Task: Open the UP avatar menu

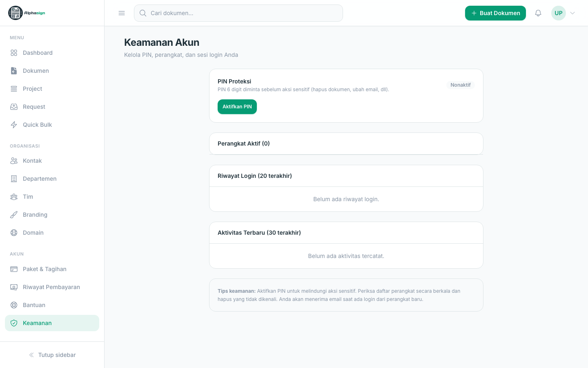Action: click(559, 13)
